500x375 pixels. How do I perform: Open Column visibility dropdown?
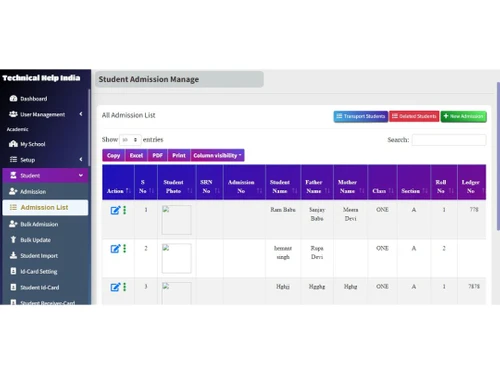(x=217, y=155)
